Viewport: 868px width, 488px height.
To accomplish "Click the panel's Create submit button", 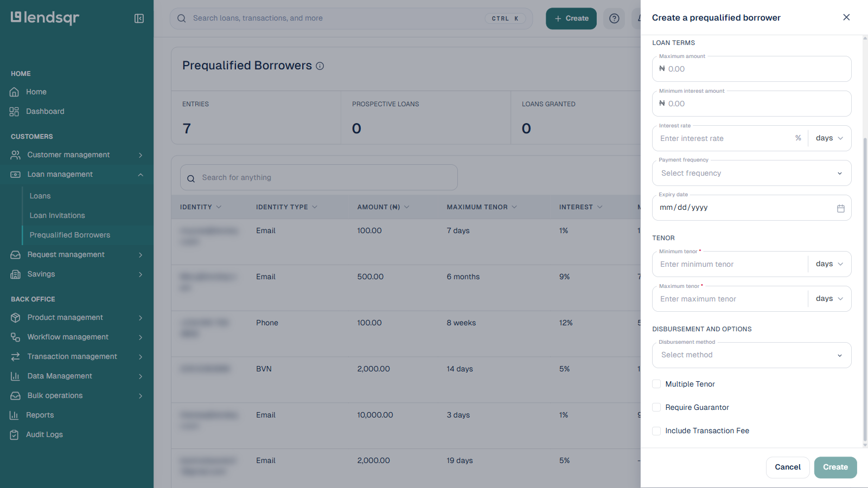I will 835,467.
